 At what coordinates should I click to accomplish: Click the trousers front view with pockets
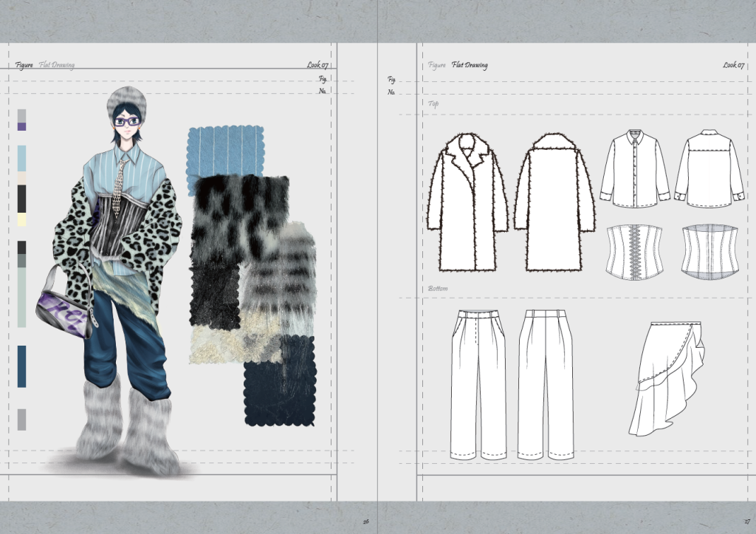tap(478, 384)
